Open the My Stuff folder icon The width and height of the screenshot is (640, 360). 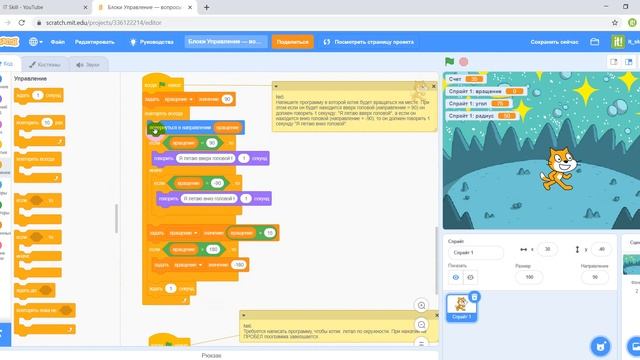point(595,42)
